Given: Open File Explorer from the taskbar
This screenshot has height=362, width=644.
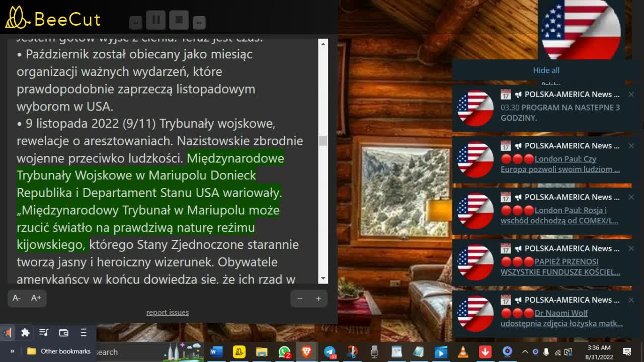Looking at the screenshot, I should [x=262, y=352].
